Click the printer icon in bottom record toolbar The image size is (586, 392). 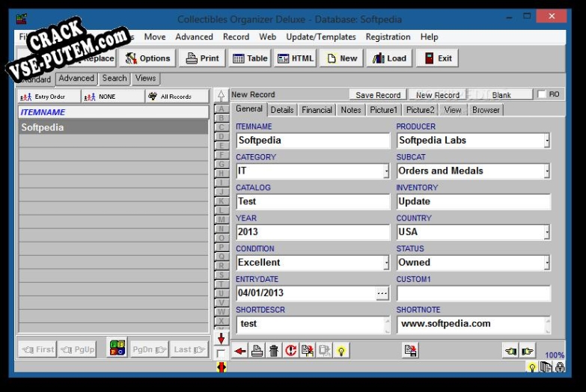tap(257, 351)
